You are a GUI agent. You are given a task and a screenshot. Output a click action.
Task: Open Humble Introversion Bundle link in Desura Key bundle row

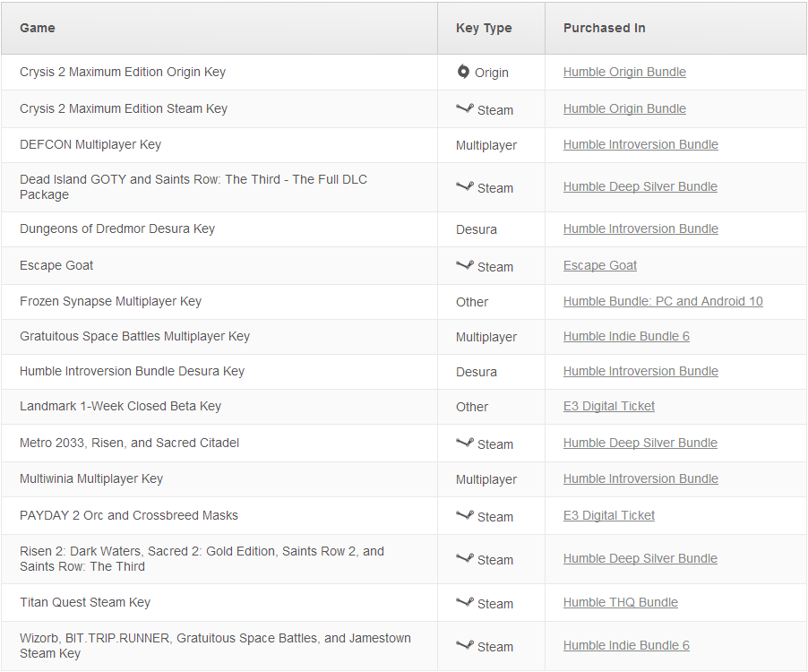[640, 371]
